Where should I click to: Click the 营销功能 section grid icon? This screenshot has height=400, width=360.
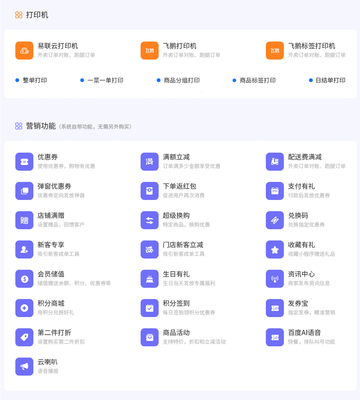19,126
